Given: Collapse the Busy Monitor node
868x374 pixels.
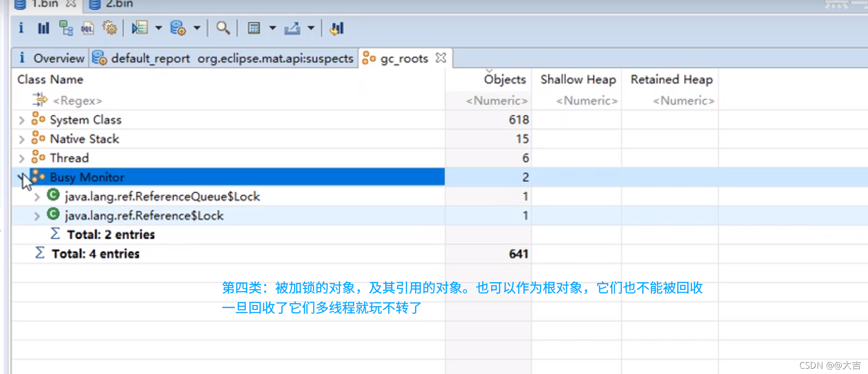Looking at the screenshot, I should [21, 177].
